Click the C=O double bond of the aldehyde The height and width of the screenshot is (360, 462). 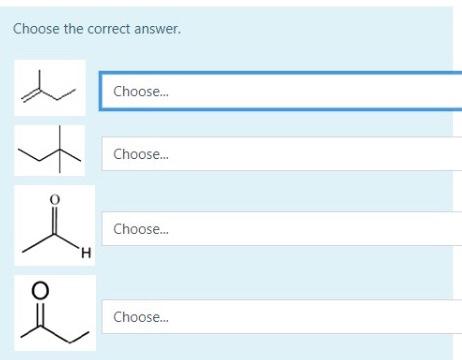55,221
